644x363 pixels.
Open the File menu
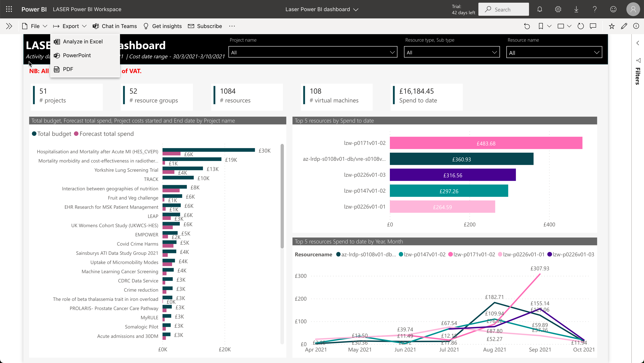pos(34,26)
